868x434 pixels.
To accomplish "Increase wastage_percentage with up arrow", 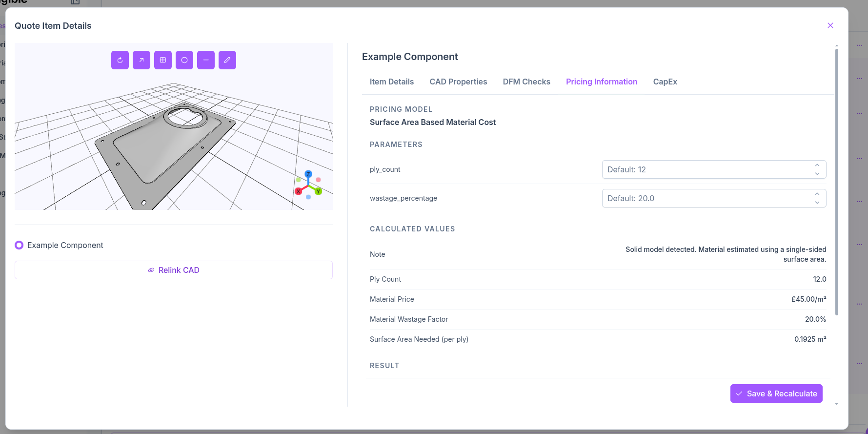I will pos(817,194).
